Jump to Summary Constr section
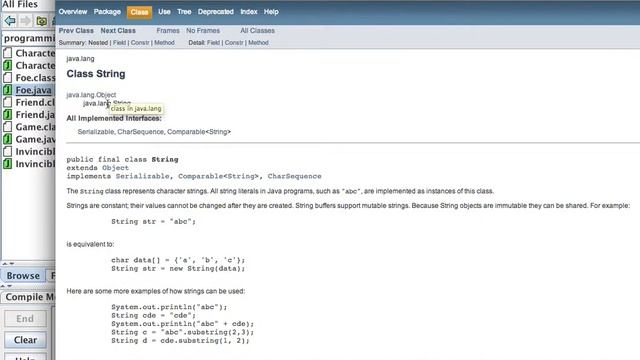 140,42
